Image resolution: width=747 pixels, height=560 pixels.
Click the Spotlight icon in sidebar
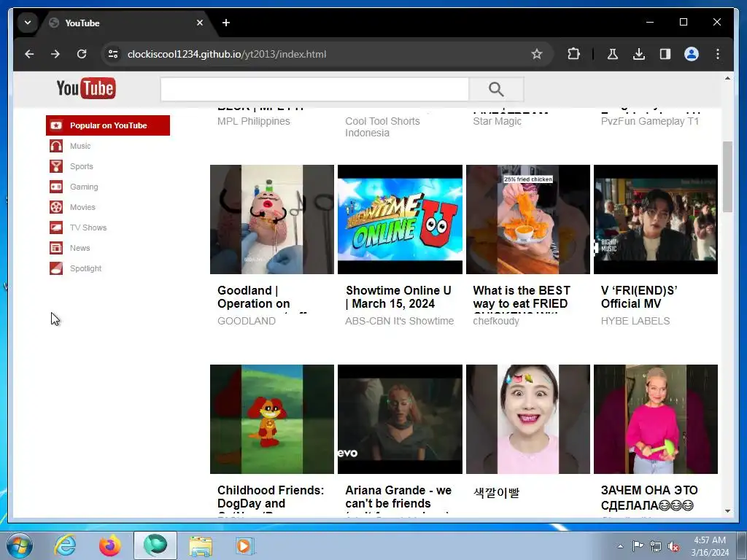click(x=56, y=268)
